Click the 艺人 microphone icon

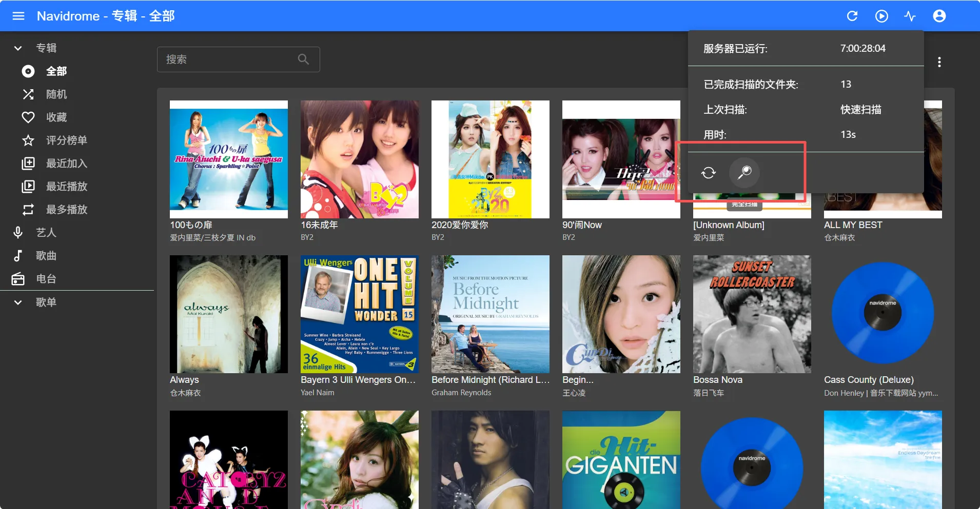[18, 233]
